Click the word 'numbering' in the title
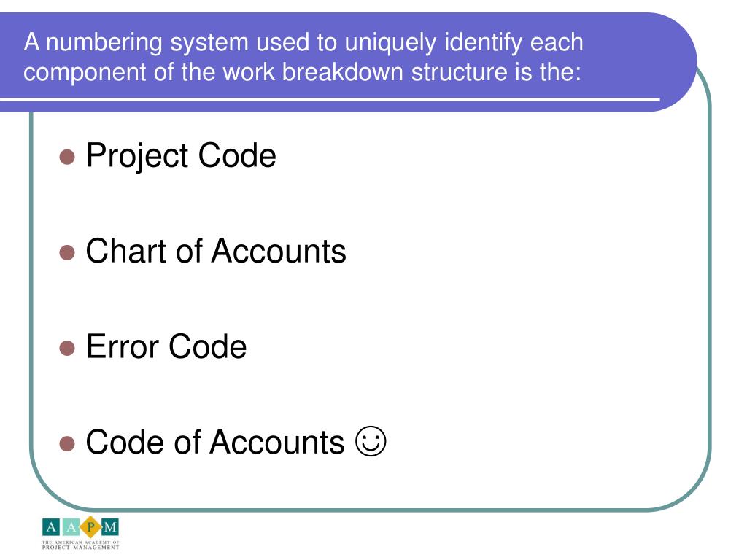 coord(104,42)
